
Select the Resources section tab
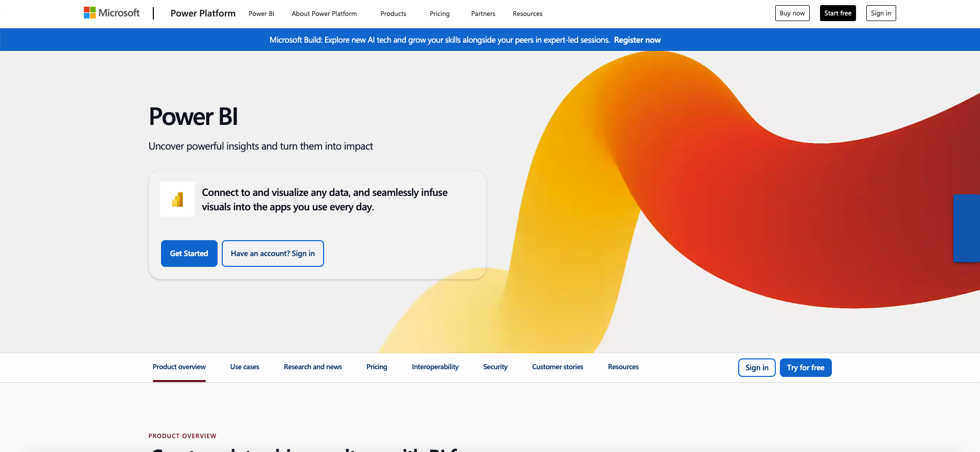(x=623, y=367)
